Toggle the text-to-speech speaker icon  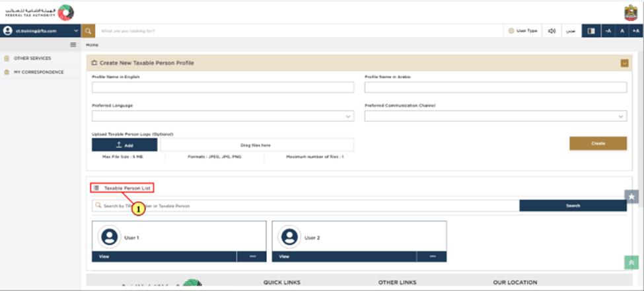552,30
